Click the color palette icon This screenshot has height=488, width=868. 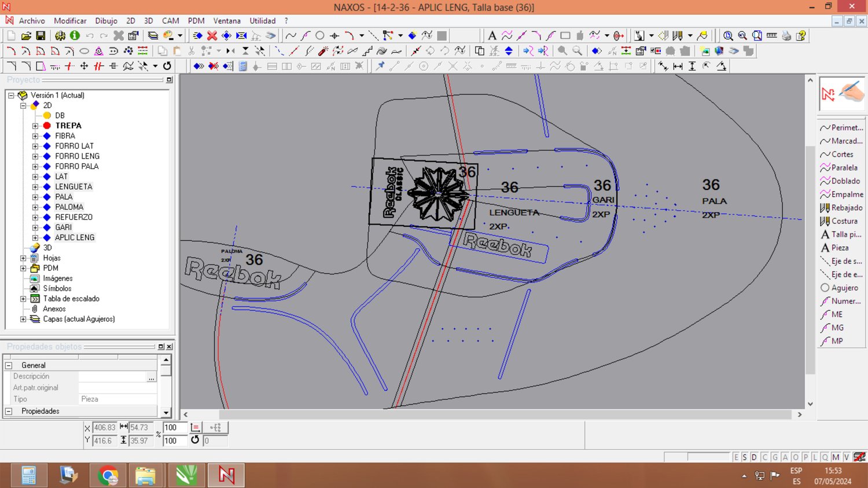point(168,36)
